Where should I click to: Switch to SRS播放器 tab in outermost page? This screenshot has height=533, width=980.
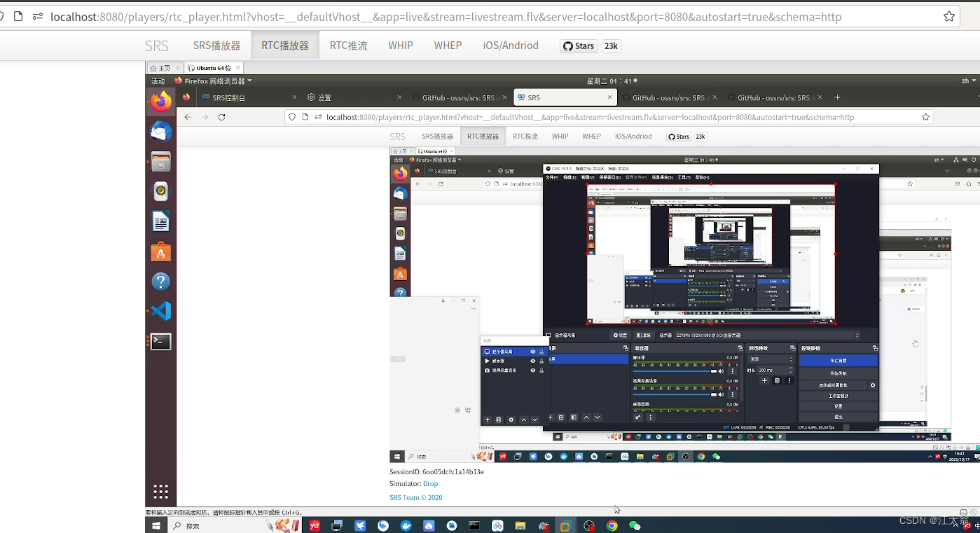click(x=216, y=46)
